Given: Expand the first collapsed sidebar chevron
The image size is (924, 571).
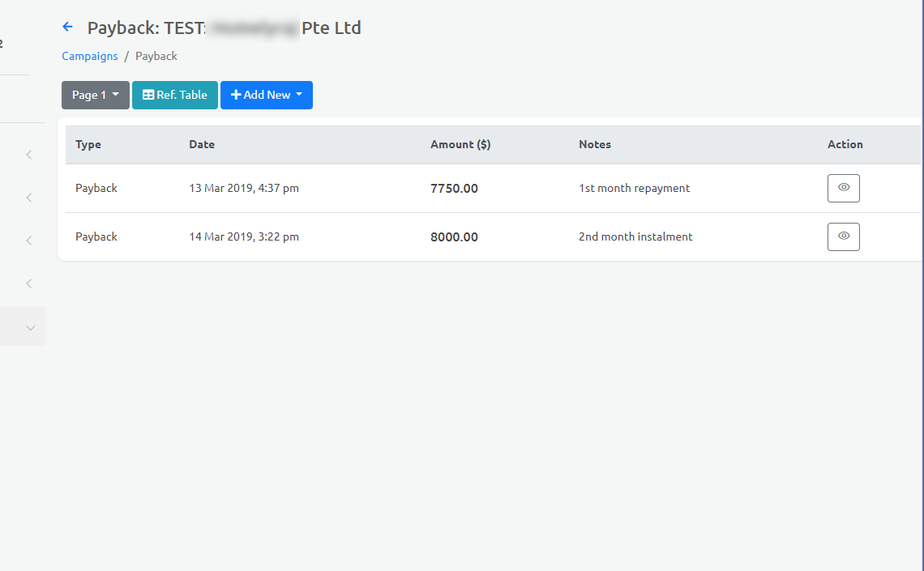Looking at the screenshot, I should click(x=29, y=155).
